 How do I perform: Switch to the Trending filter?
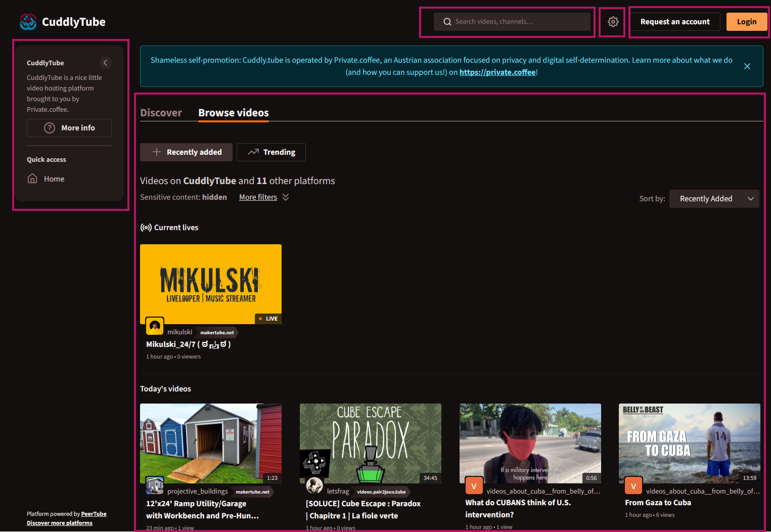tap(271, 152)
